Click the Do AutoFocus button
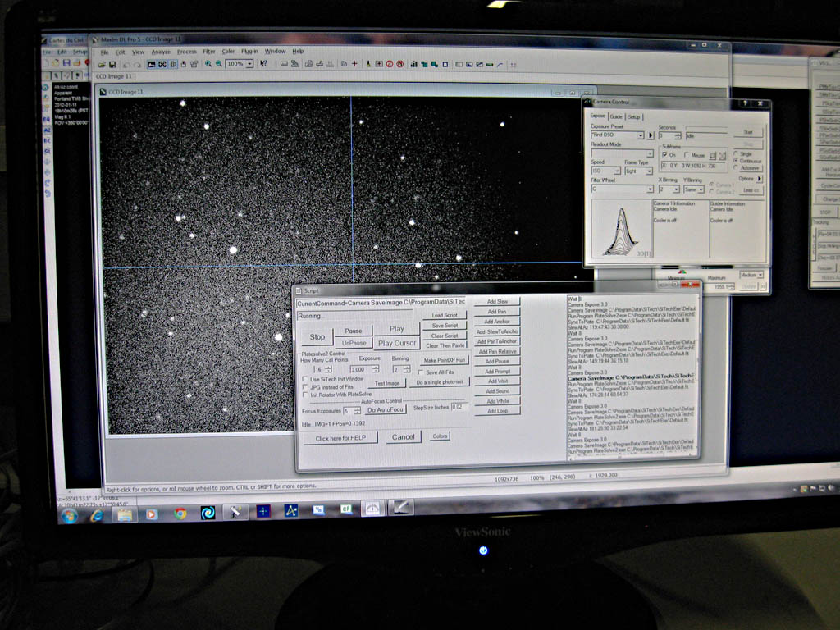 (385, 410)
